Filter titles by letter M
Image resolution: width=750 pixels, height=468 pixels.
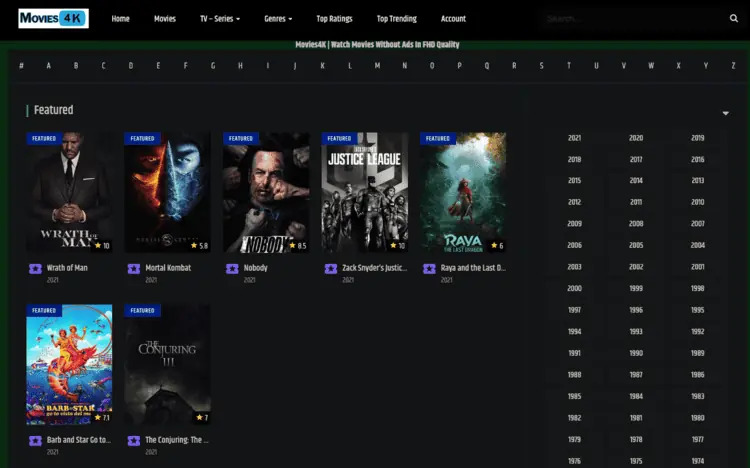pos(377,66)
